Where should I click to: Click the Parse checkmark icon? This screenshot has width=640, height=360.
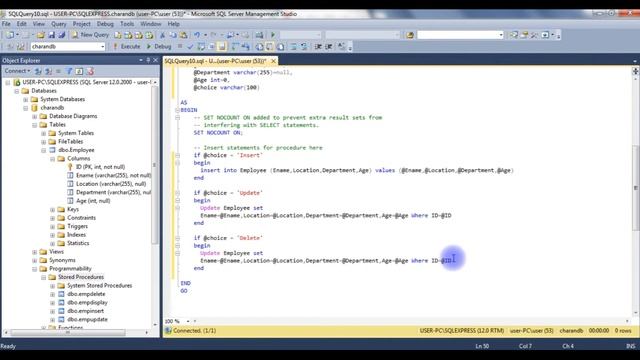coord(190,47)
